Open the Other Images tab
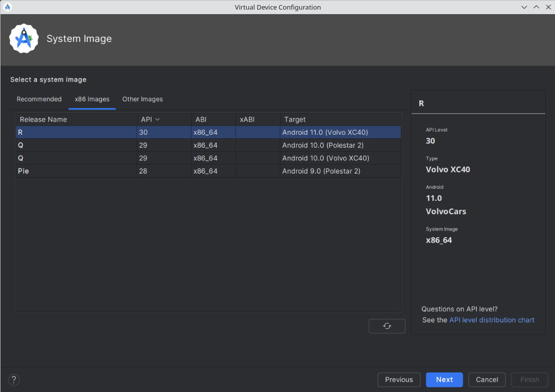Viewport: 555px width, 392px height. [x=142, y=99]
